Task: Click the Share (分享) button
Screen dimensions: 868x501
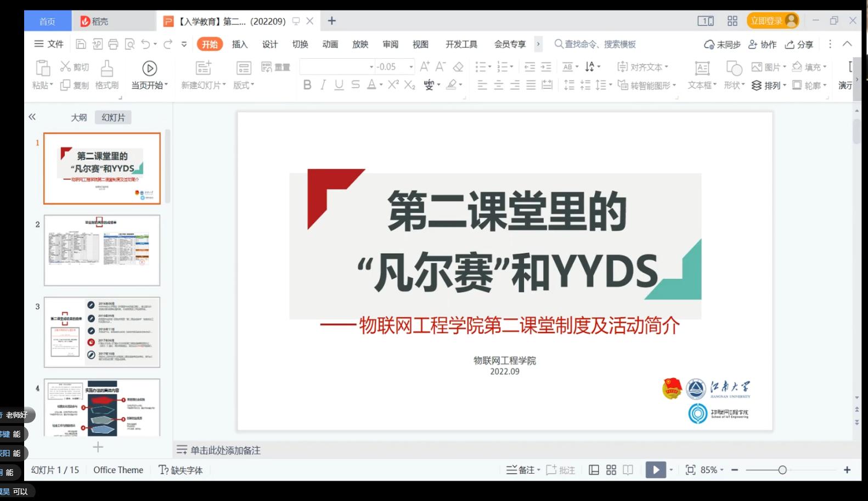Action: tap(799, 44)
